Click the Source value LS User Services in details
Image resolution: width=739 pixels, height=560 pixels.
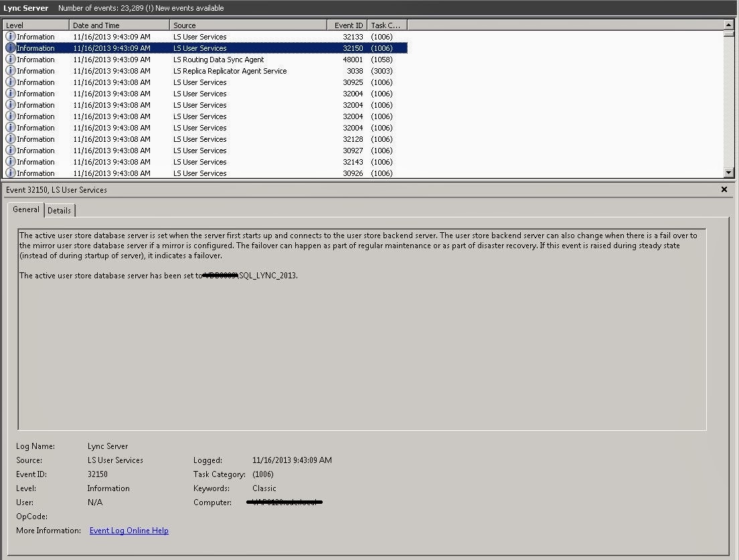click(x=115, y=460)
